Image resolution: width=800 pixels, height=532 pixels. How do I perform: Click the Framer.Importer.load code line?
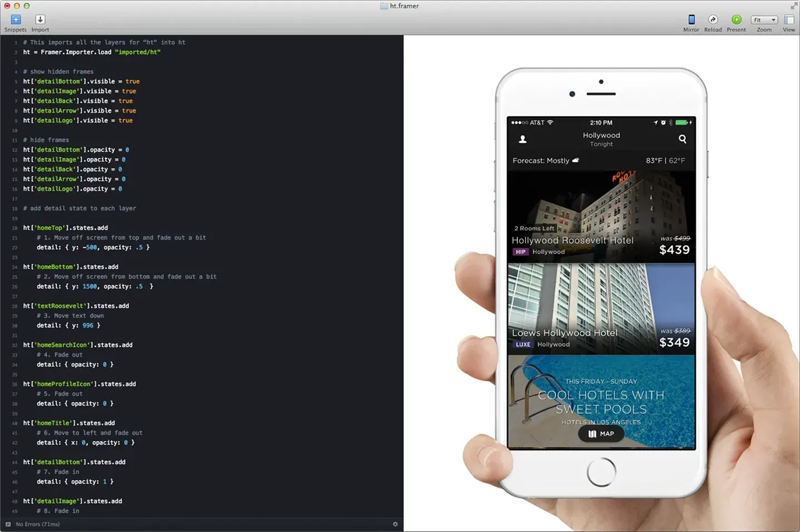pyautogui.click(x=92, y=52)
